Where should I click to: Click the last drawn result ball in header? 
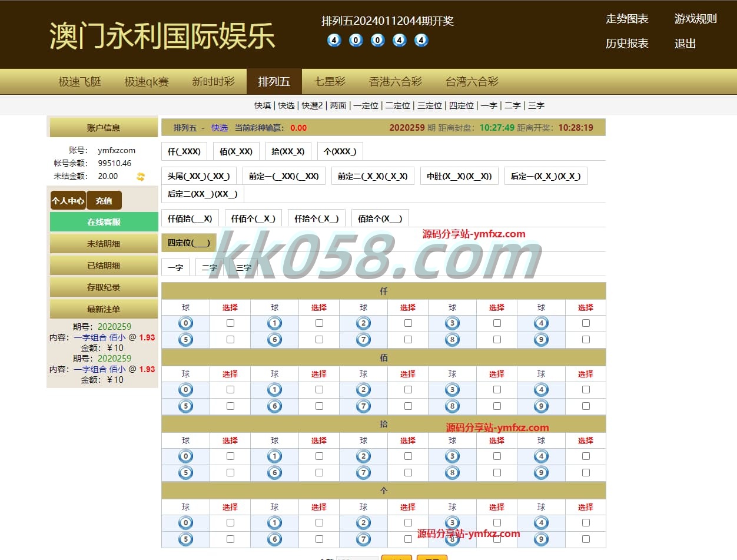coord(421,41)
